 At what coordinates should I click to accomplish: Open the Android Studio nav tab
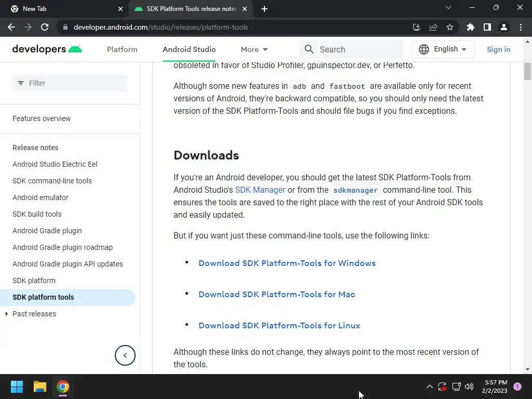coord(189,49)
